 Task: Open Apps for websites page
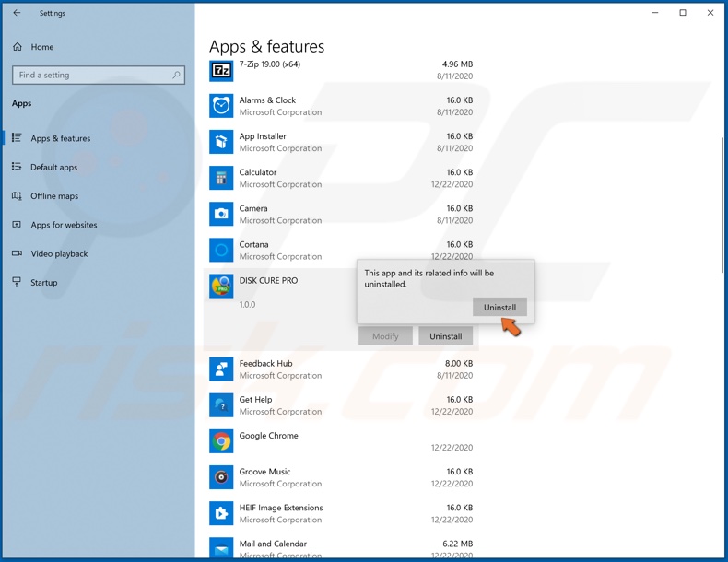[x=64, y=225]
